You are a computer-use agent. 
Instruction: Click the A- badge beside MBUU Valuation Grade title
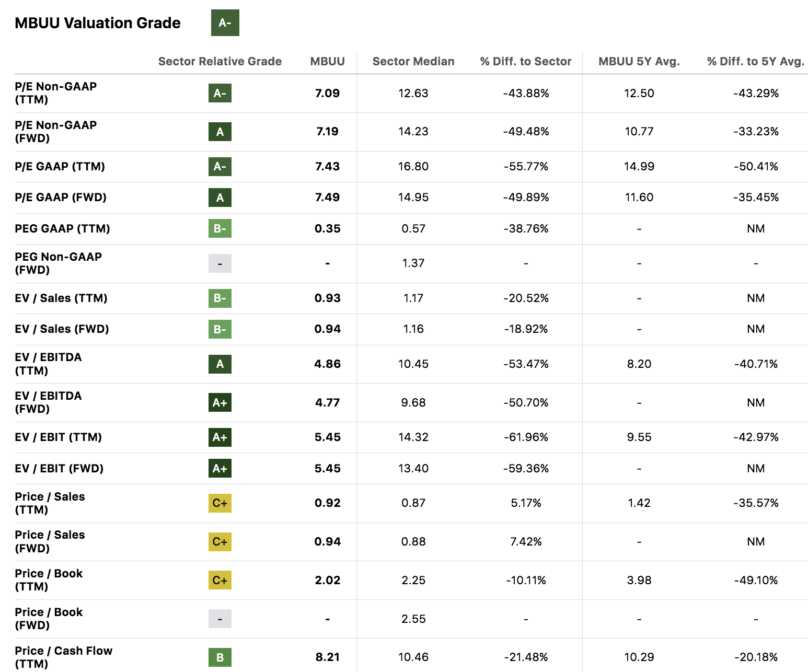225,23
